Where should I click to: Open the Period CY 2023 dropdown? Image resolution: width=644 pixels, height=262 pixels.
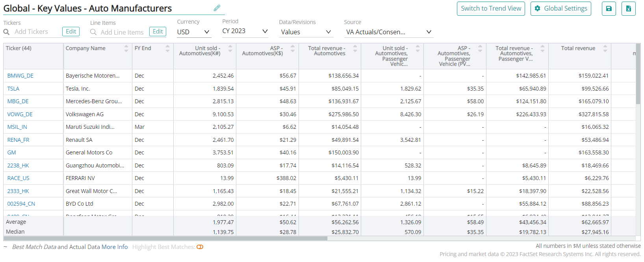(245, 31)
